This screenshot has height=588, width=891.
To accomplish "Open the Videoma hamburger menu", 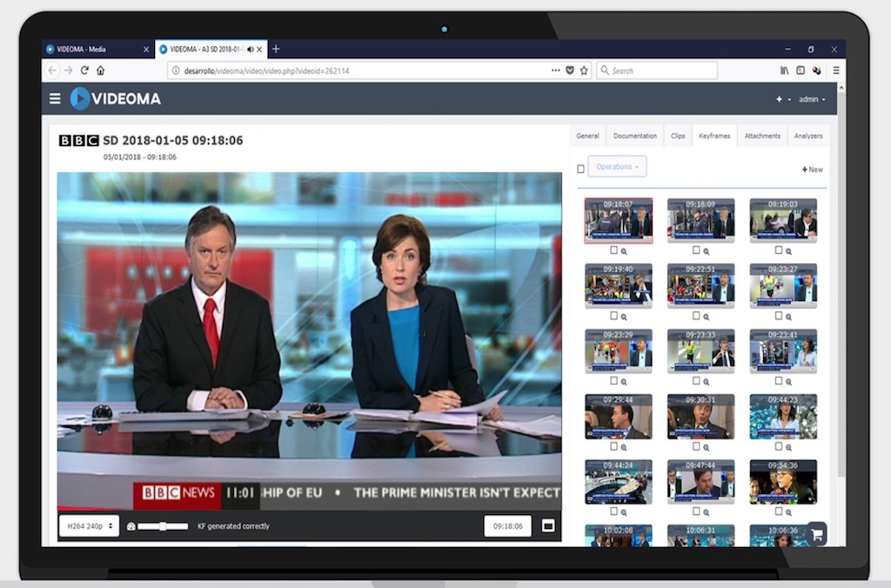I will coord(55,99).
